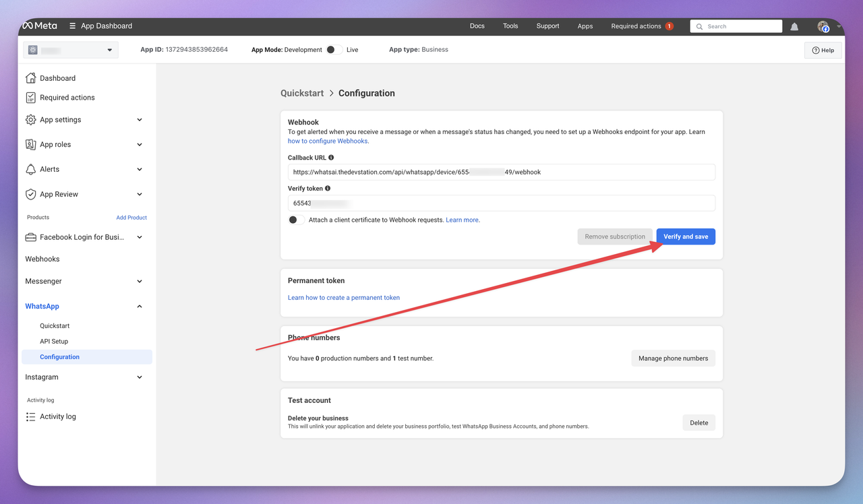Open the app selector dropdown
Image resolution: width=863 pixels, height=504 pixels.
click(71, 50)
